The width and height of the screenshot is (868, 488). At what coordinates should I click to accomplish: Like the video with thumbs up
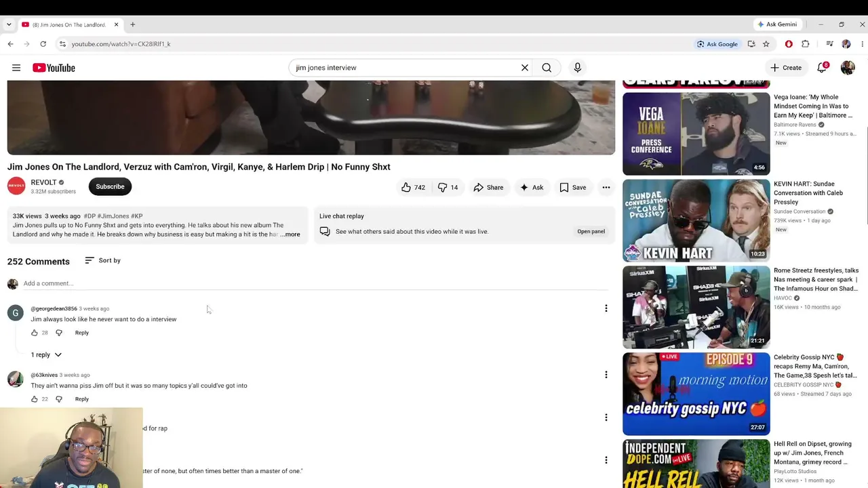(413, 187)
